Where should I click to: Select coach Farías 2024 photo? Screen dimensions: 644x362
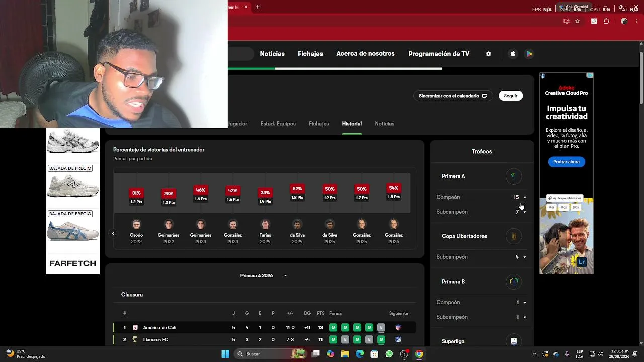coord(265,224)
